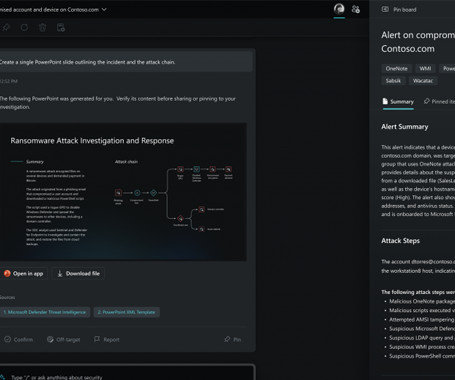Switch to the Summary tab

coord(398,102)
